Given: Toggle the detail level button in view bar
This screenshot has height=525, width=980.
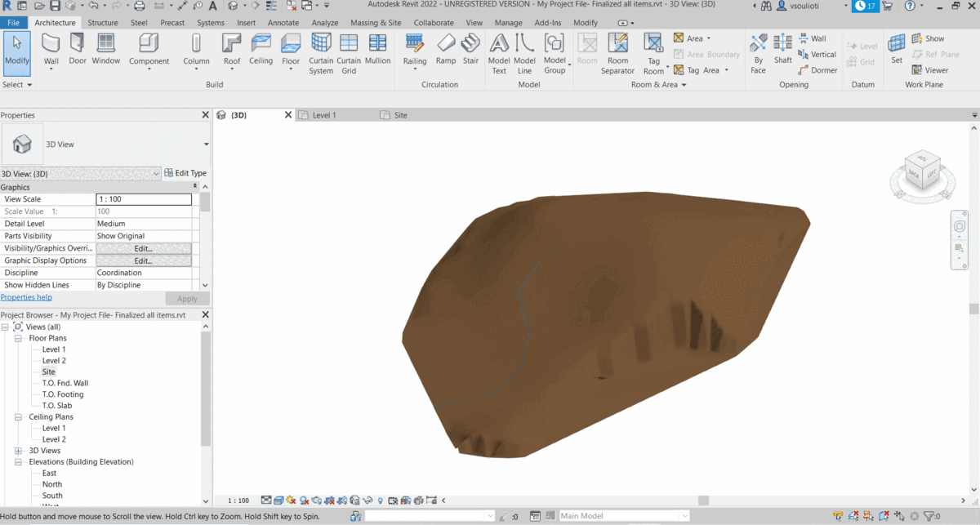Looking at the screenshot, I should [266, 501].
